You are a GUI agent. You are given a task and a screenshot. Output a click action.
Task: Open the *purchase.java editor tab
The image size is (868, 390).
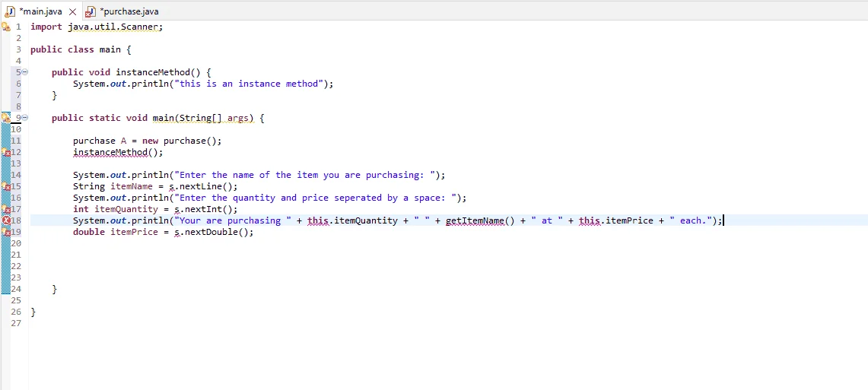(x=128, y=11)
